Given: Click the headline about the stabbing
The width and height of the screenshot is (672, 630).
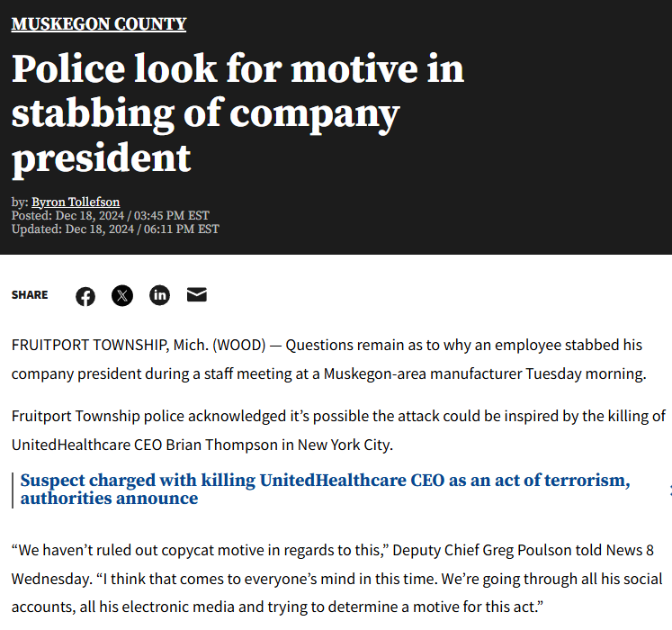Looking at the screenshot, I should [x=237, y=113].
